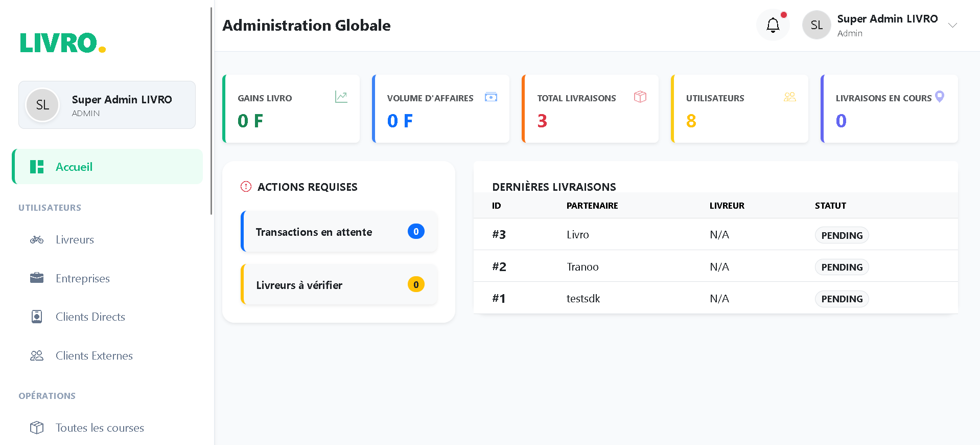
Task: Click the Livreurs bicycle icon
Action: pyautogui.click(x=37, y=239)
